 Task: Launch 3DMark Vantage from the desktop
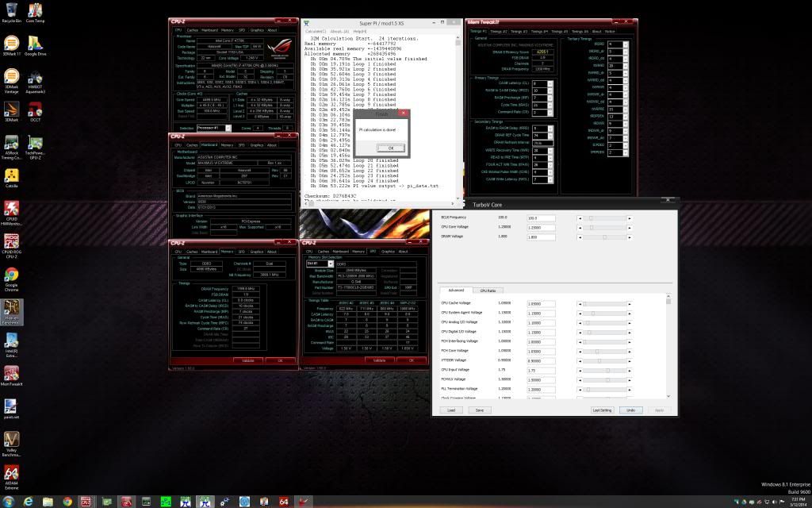coord(11,81)
